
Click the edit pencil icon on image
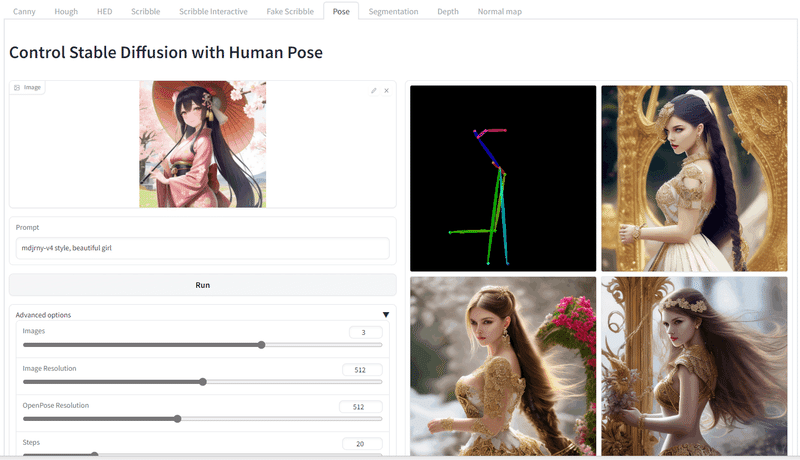point(373,90)
